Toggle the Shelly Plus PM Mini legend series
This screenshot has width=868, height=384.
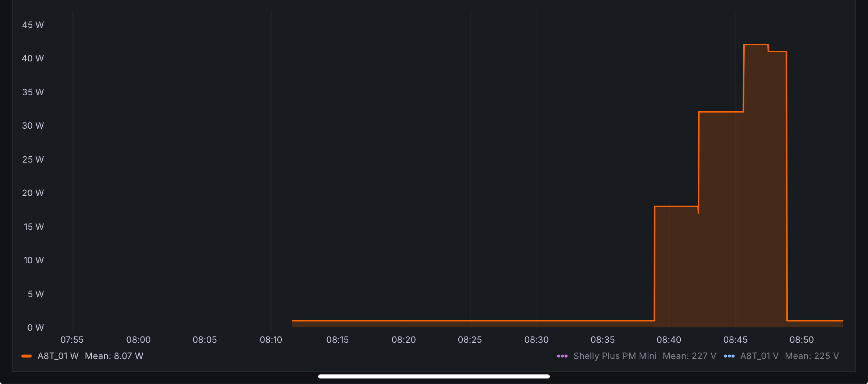615,356
